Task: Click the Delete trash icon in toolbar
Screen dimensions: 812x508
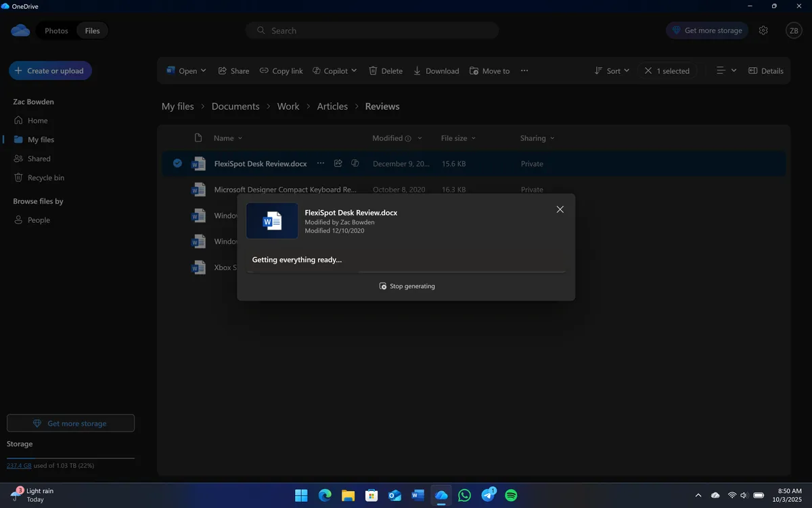Action: click(373, 71)
